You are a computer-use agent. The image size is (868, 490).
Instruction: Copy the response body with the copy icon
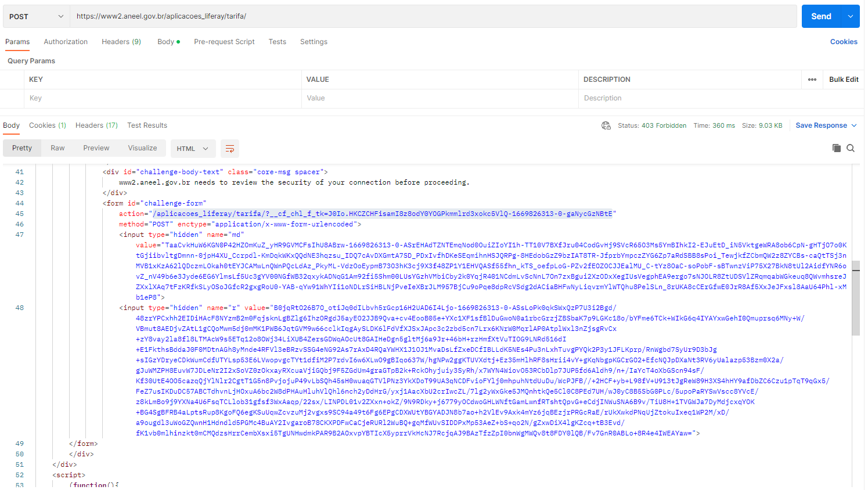(837, 148)
